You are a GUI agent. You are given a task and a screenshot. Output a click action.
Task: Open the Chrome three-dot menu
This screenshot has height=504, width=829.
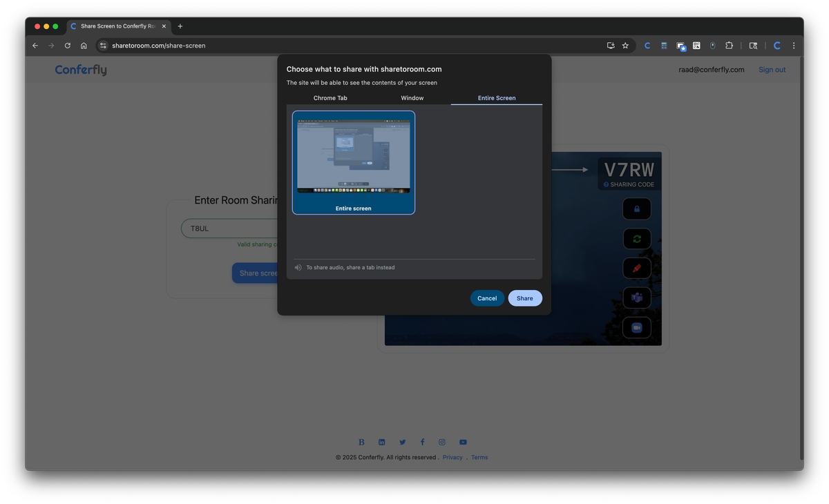(794, 46)
